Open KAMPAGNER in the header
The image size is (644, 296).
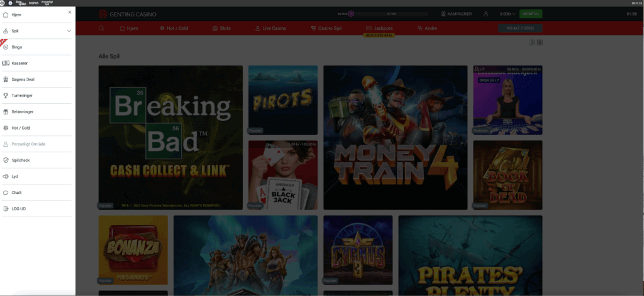click(457, 14)
